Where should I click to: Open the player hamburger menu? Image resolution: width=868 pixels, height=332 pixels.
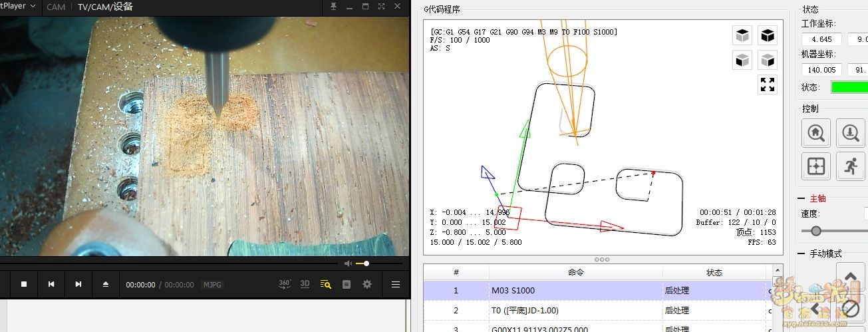click(396, 284)
